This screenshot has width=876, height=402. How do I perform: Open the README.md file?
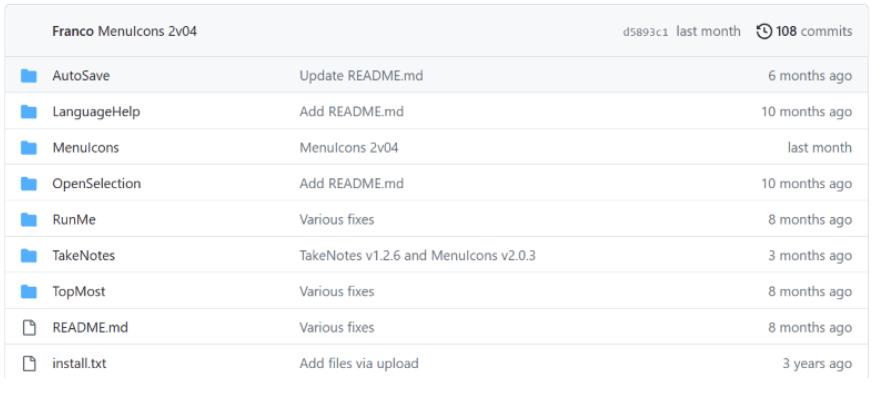(x=90, y=328)
